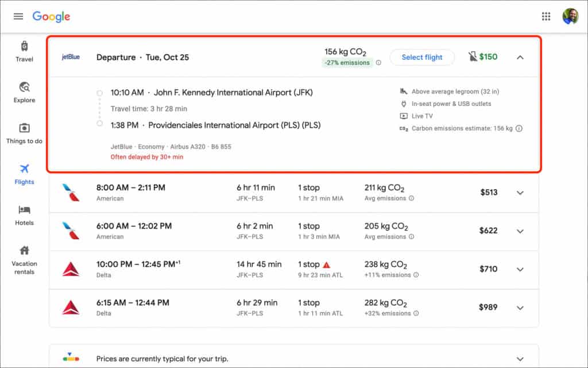
Task: Show emissions info for 211 kg flight
Action: tap(411, 198)
